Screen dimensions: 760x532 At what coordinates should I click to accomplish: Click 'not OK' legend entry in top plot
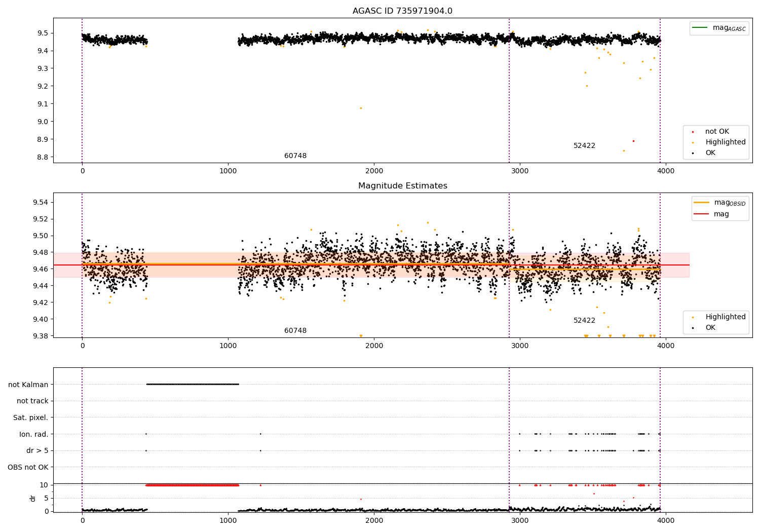(717, 132)
